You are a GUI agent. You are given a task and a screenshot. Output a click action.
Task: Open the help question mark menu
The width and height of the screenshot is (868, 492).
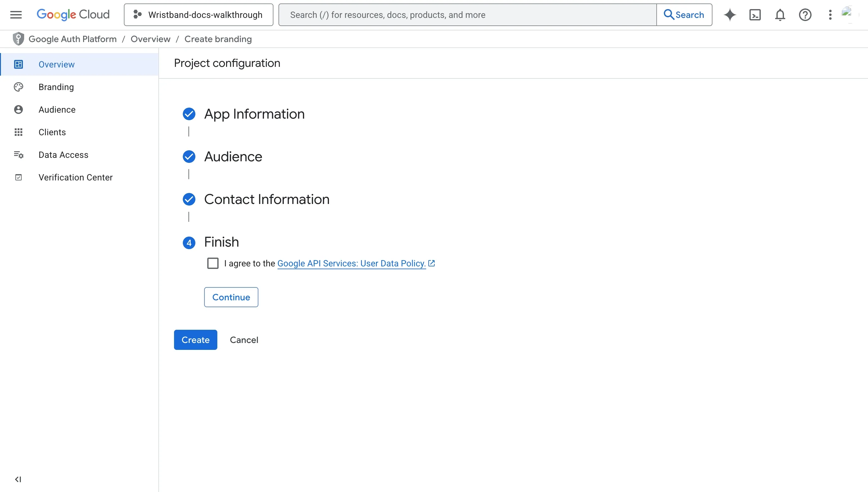coord(805,15)
